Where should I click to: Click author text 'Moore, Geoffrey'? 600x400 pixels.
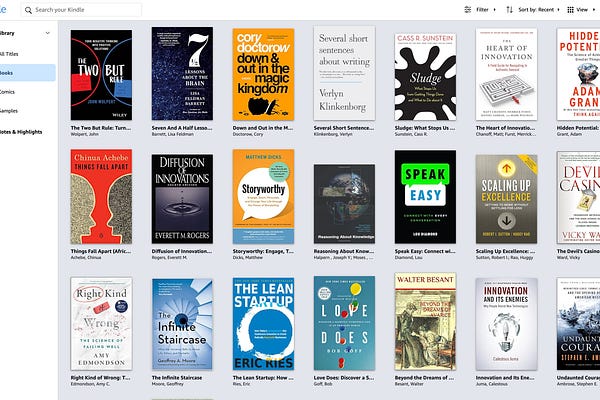168,384
